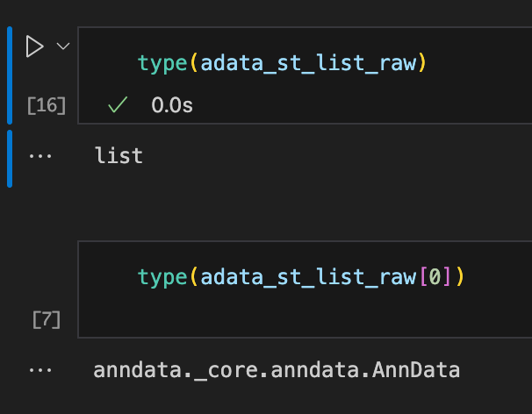
Task: Click the green success checkmark icon
Action: pyautogui.click(x=118, y=104)
